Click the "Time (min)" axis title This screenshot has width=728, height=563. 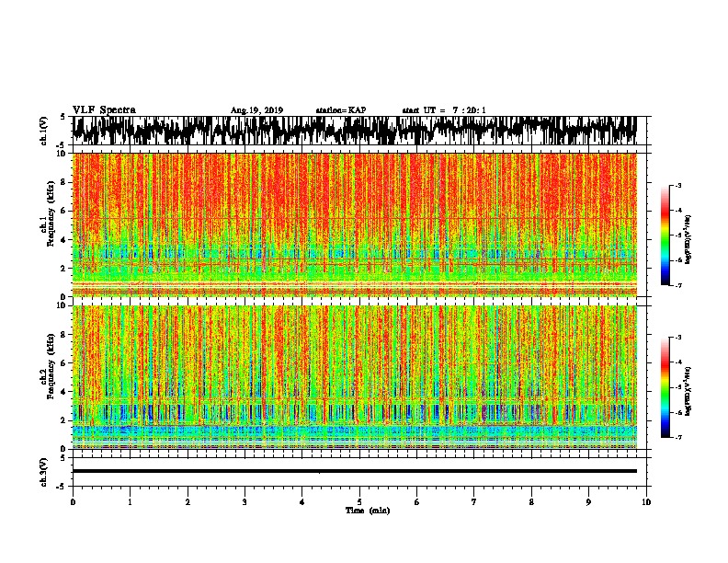click(x=368, y=511)
